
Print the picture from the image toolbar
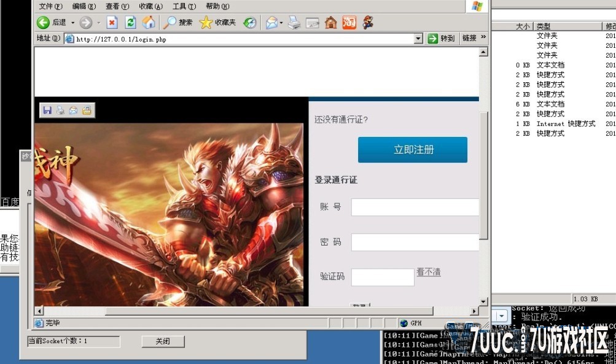(60, 110)
